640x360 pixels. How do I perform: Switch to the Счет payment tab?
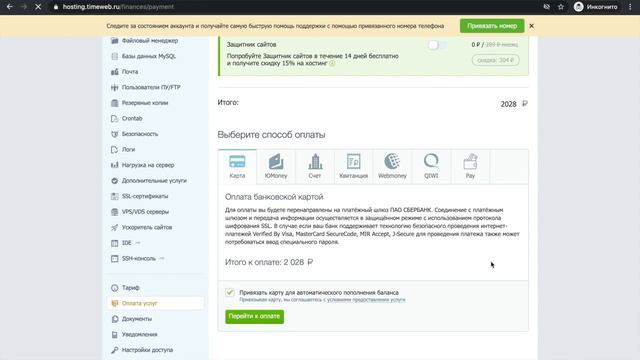pos(315,167)
